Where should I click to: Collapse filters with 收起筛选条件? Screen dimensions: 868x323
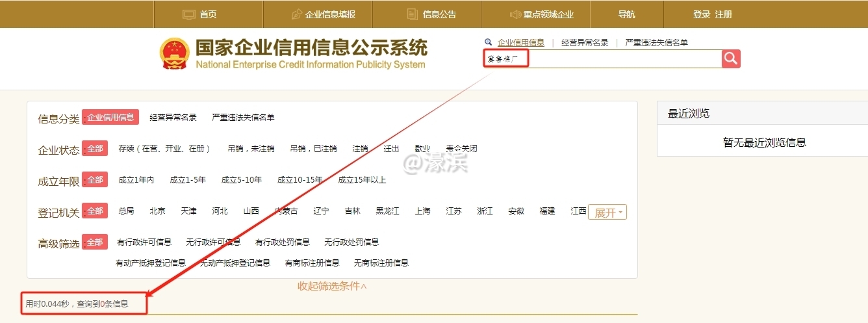pyautogui.click(x=332, y=286)
